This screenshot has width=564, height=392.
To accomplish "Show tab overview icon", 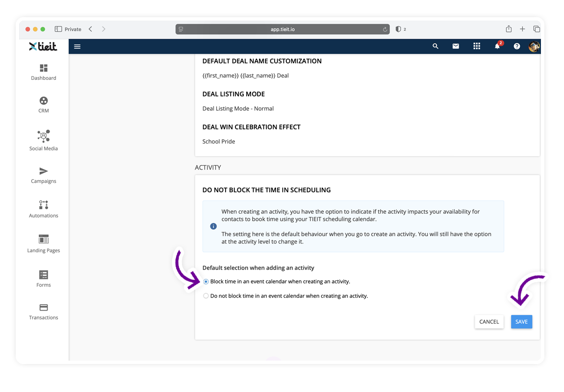I will [x=537, y=29].
